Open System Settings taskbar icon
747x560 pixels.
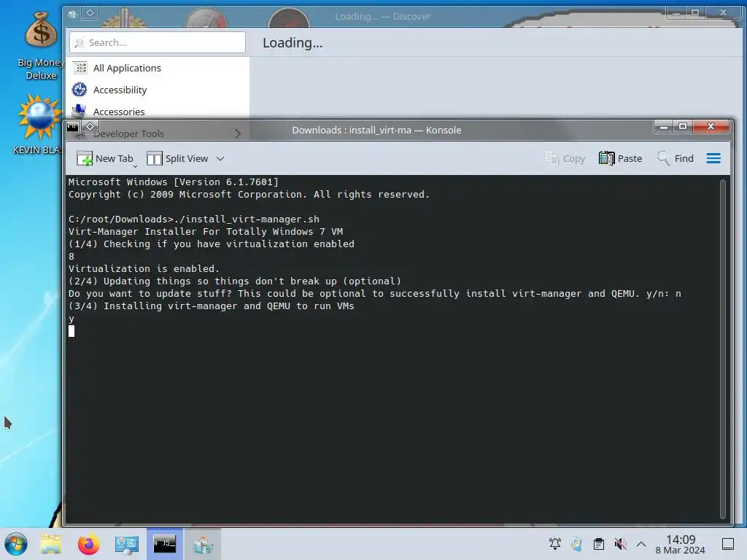(x=127, y=544)
